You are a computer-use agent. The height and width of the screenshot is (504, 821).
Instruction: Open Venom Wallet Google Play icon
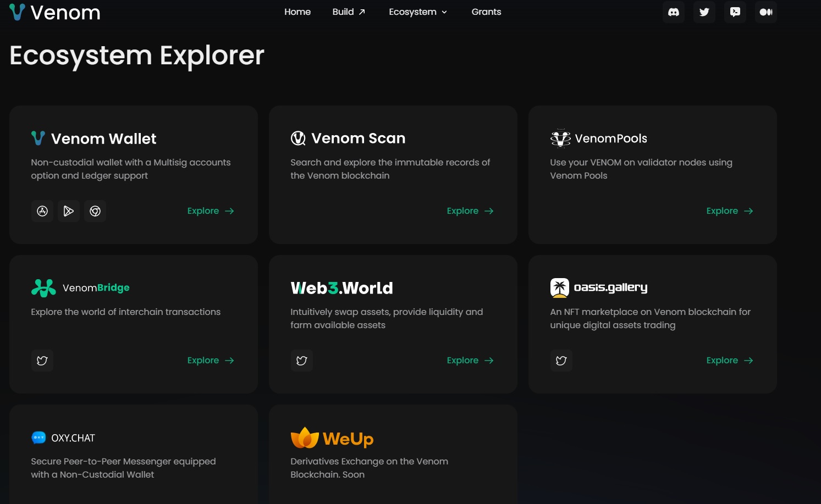[69, 211]
